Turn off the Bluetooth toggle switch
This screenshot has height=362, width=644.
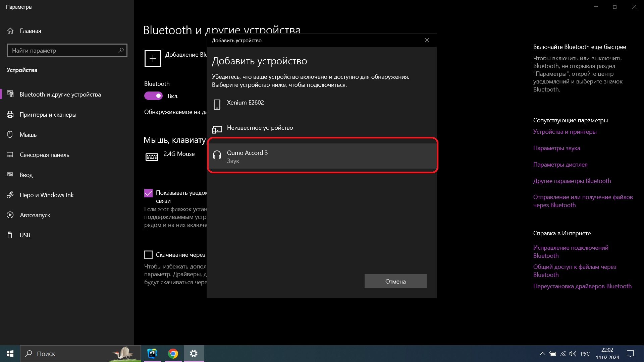[153, 96]
